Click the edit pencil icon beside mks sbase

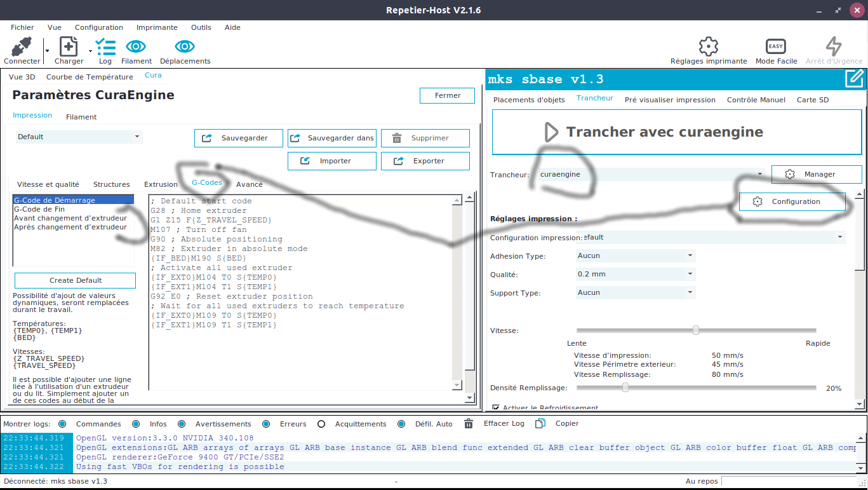855,79
